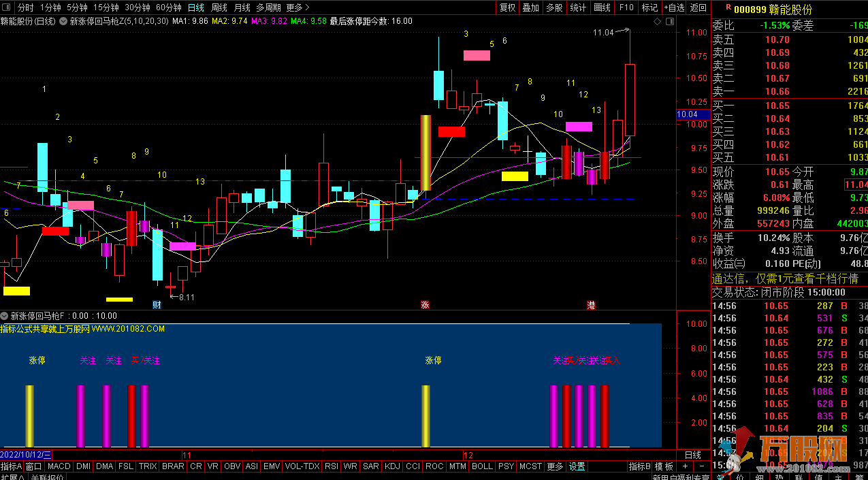Select the 周线 weekly chart tab
The image size is (868, 480).
point(219,7)
